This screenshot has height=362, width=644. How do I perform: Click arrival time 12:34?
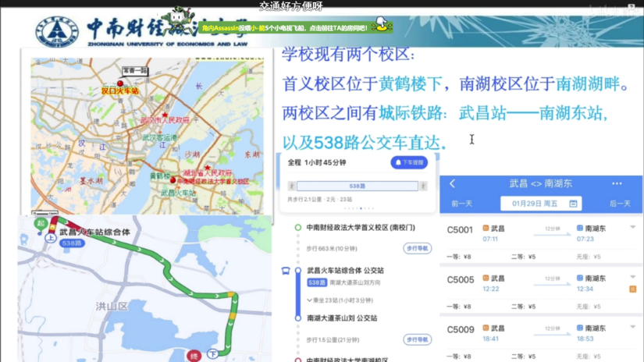[585, 289]
